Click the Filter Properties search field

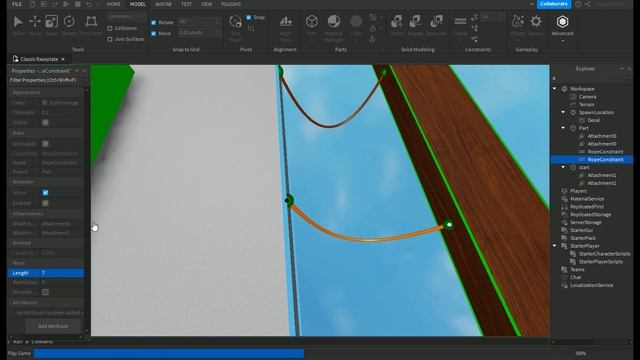46,80
